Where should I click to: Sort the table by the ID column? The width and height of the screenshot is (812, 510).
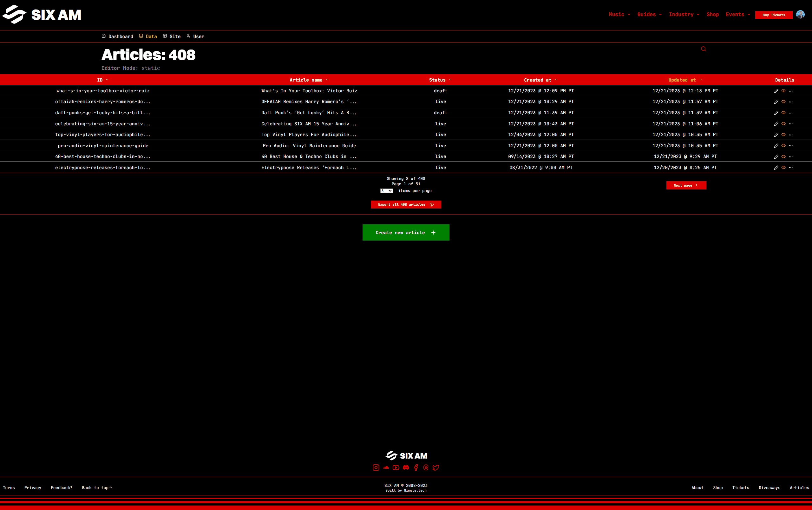pos(103,80)
